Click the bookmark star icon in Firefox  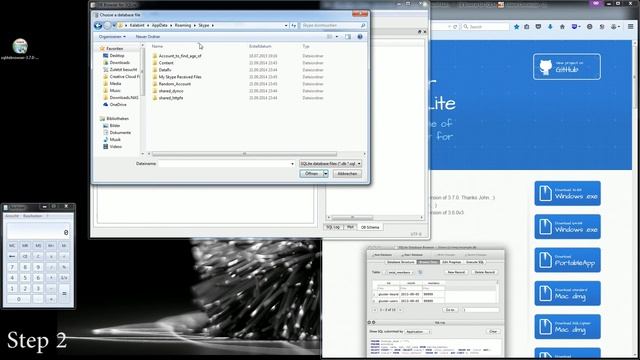click(x=516, y=27)
